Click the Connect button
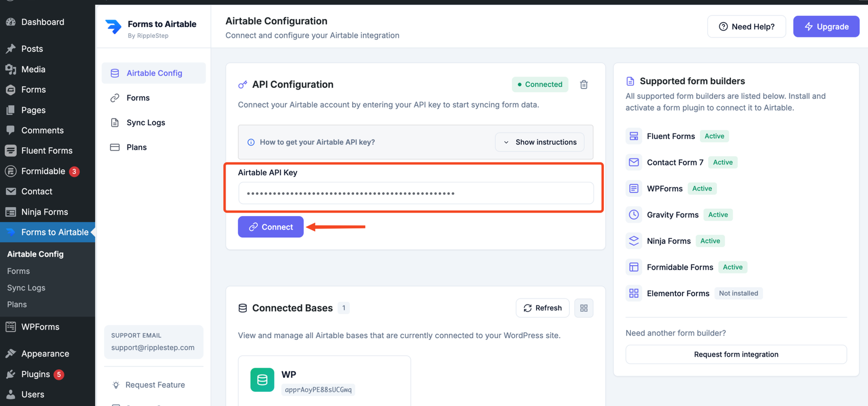The image size is (868, 406). (271, 227)
